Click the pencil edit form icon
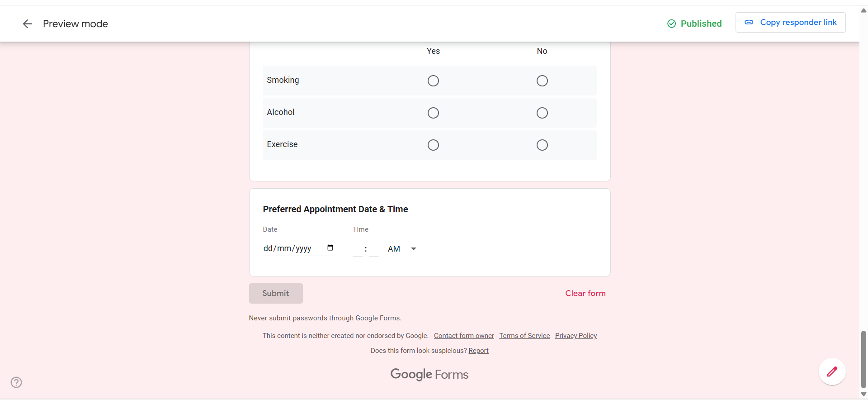This screenshot has width=868, height=400. [x=832, y=372]
